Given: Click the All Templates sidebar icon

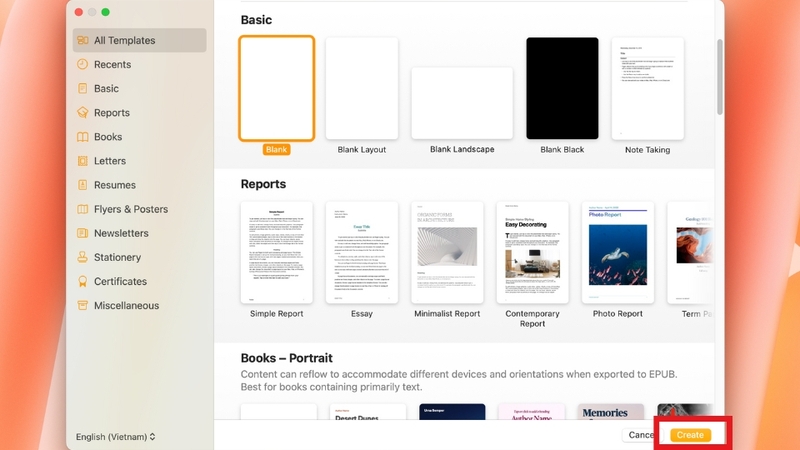Looking at the screenshot, I should click(83, 40).
